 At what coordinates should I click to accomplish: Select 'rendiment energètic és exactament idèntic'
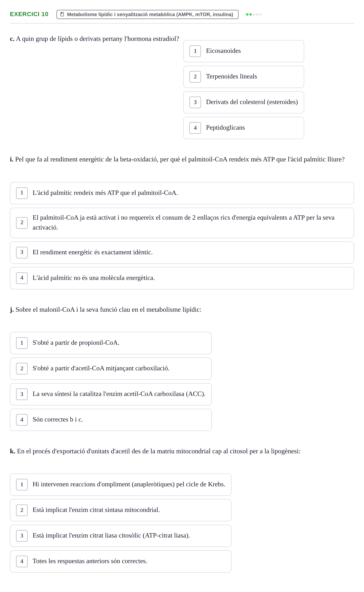(x=182, y=253)
